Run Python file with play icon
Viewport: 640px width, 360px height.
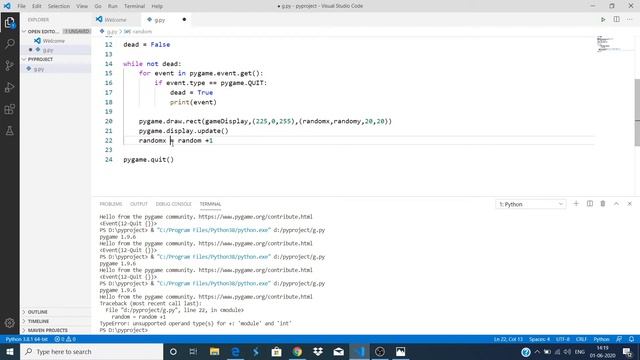pos(603,20)
